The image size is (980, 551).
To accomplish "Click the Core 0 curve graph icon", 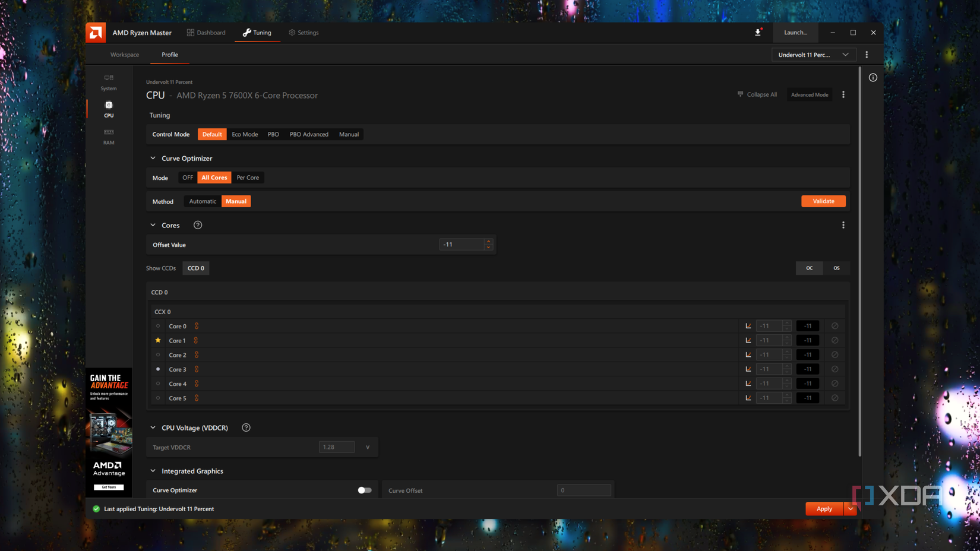I will point(748,326).
